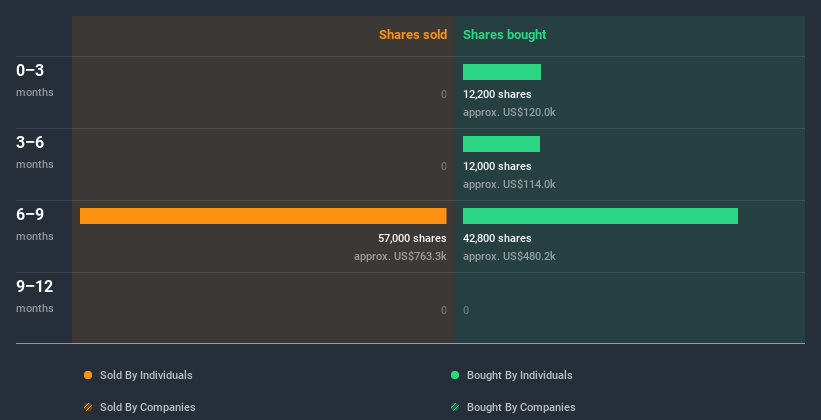Click the Shares bought column header
Screen dimensions: 821x420
504,35
